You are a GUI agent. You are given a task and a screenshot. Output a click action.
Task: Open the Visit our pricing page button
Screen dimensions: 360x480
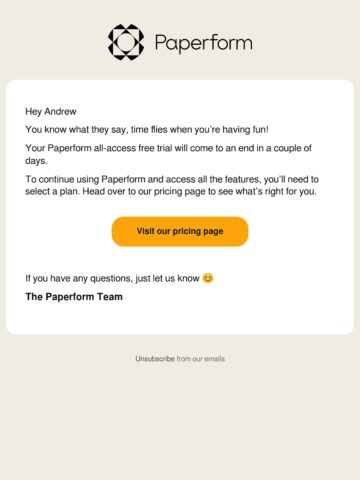180,231
